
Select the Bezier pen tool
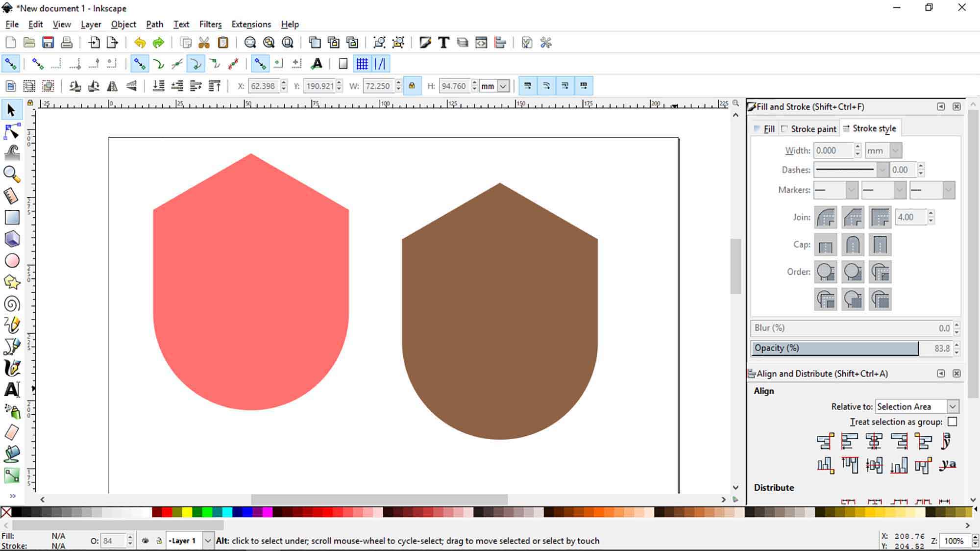(x=12, y=346)
